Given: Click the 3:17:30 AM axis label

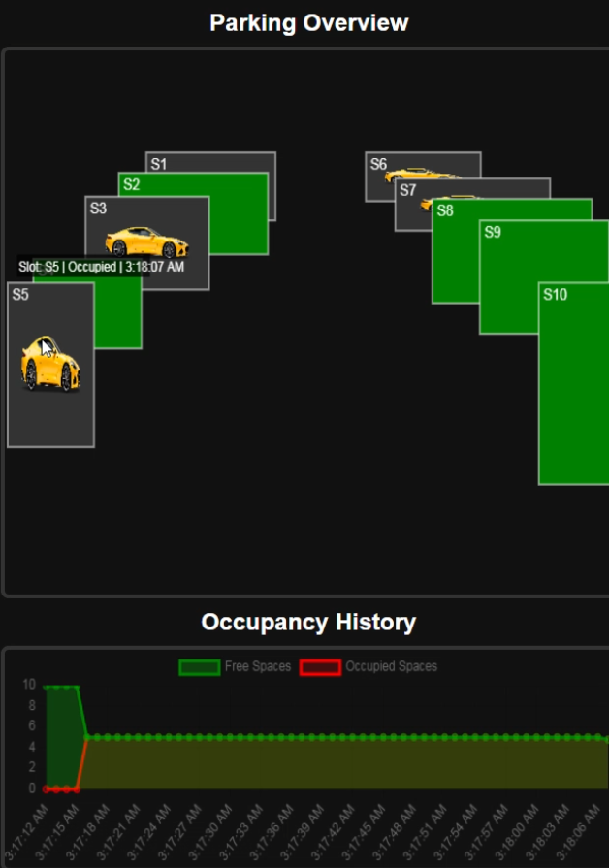Looking at the screenshot, I should point(211,832).
